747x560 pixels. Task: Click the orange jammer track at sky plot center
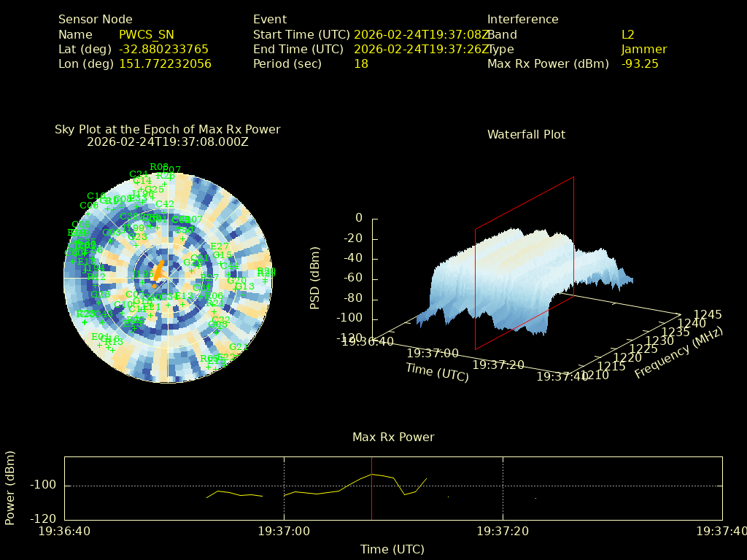coord(158,271)
